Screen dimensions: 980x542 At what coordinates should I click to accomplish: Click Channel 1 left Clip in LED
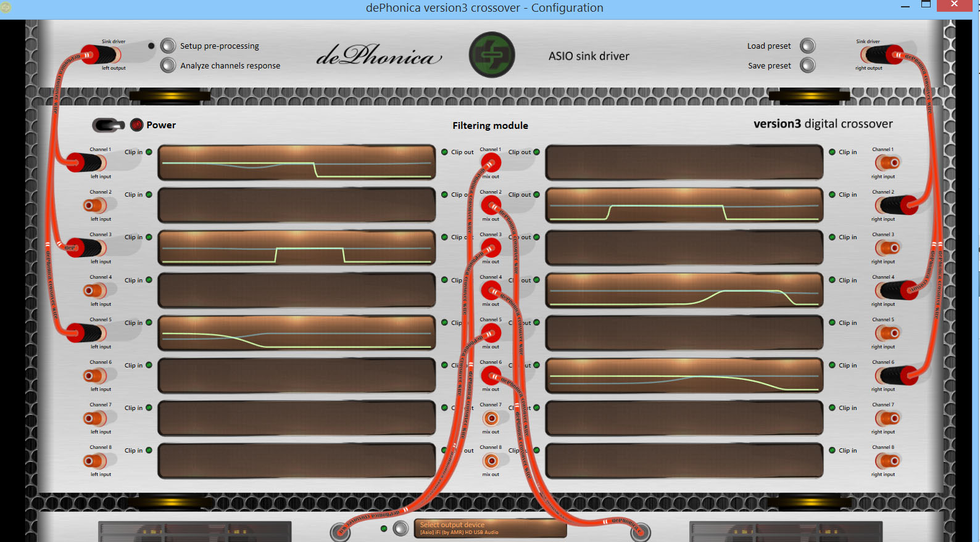pos(149,152)
